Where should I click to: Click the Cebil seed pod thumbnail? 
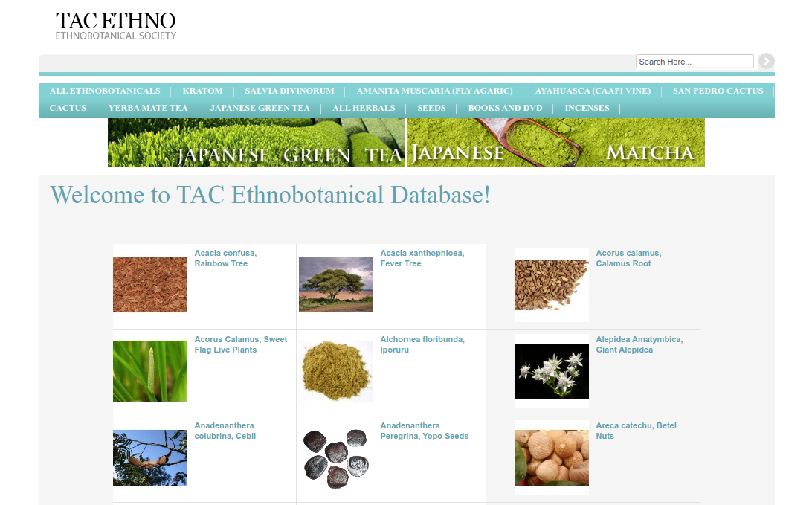(150, 457)
